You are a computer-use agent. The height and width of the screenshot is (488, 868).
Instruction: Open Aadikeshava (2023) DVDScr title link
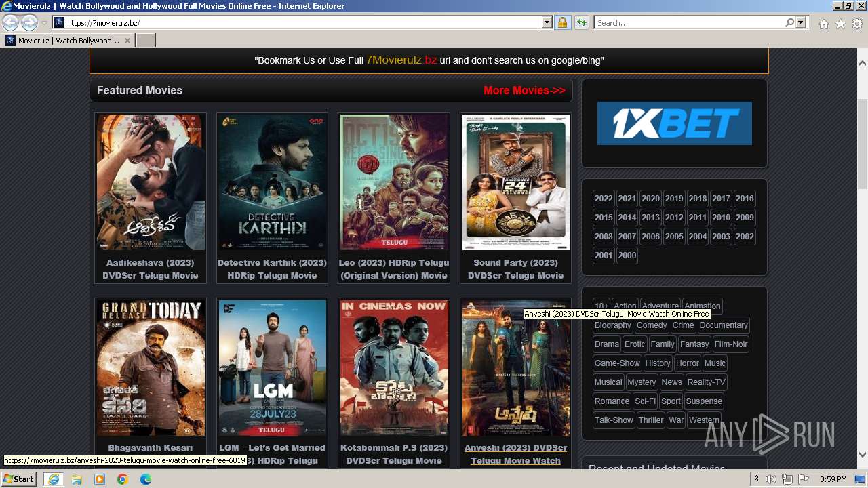pyautogui.click(x=151, y=269)
